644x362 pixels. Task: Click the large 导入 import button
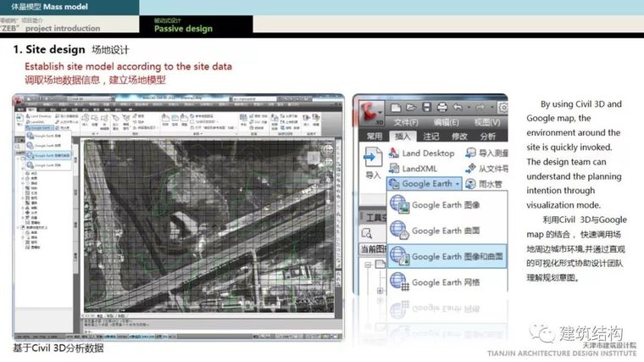pyautogui.click(x=373, y=163)
